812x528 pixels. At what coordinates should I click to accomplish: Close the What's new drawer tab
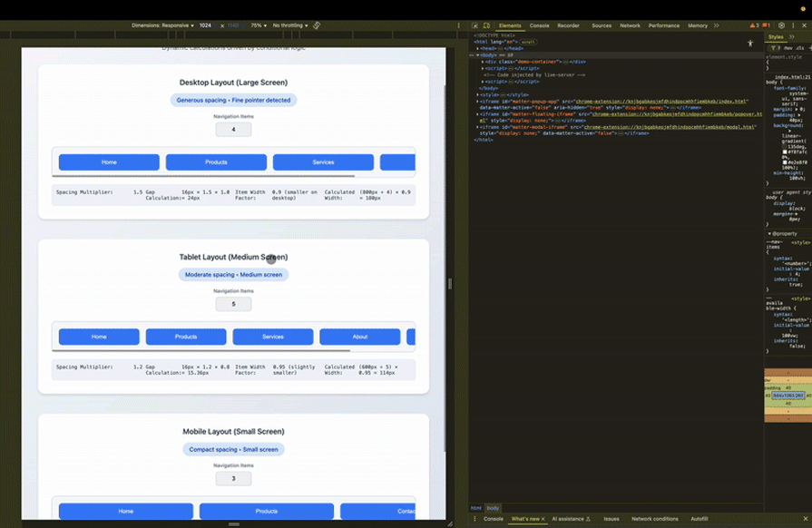point(543,519)
